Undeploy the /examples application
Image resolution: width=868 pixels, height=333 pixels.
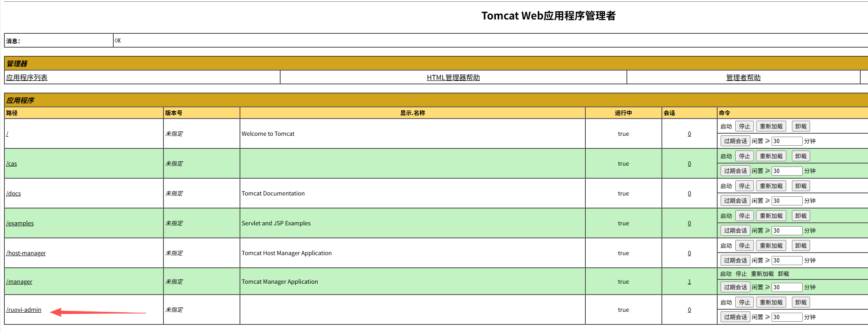801,216
